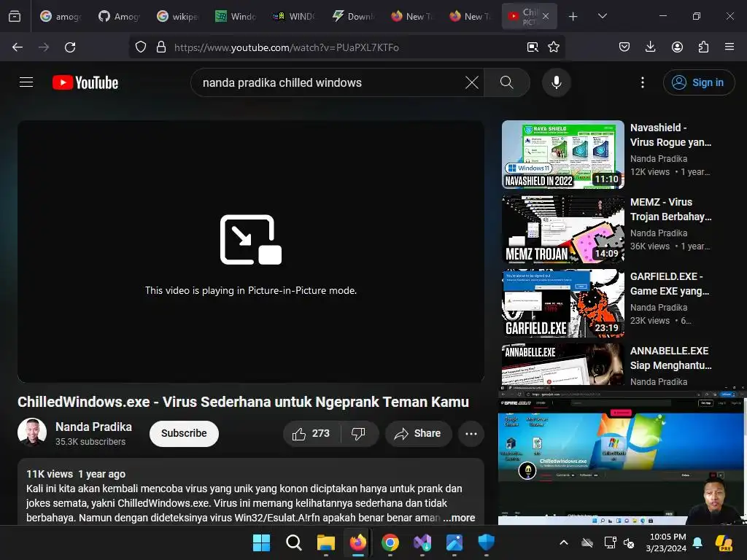Open File Explorer from taskbar

(326, 542)
